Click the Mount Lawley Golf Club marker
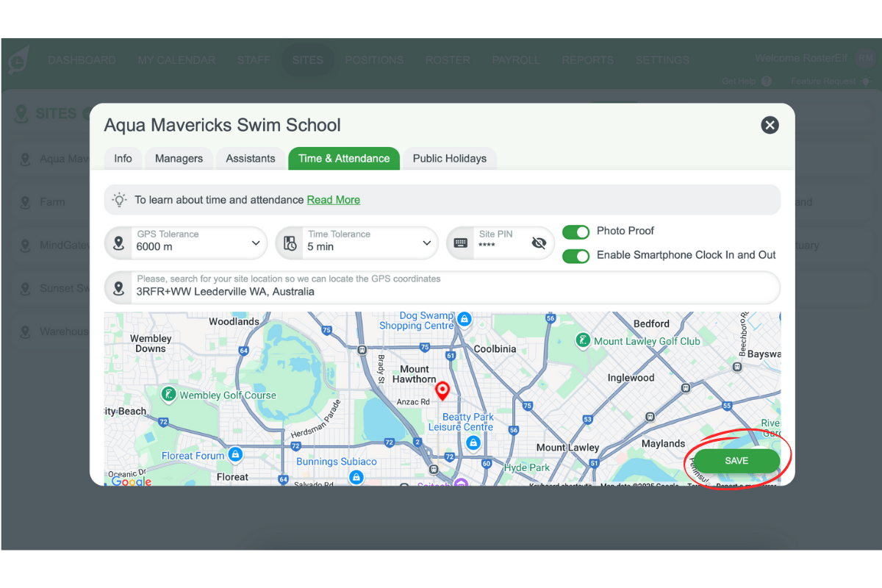 pyautogui.click(x=582, y=340)
